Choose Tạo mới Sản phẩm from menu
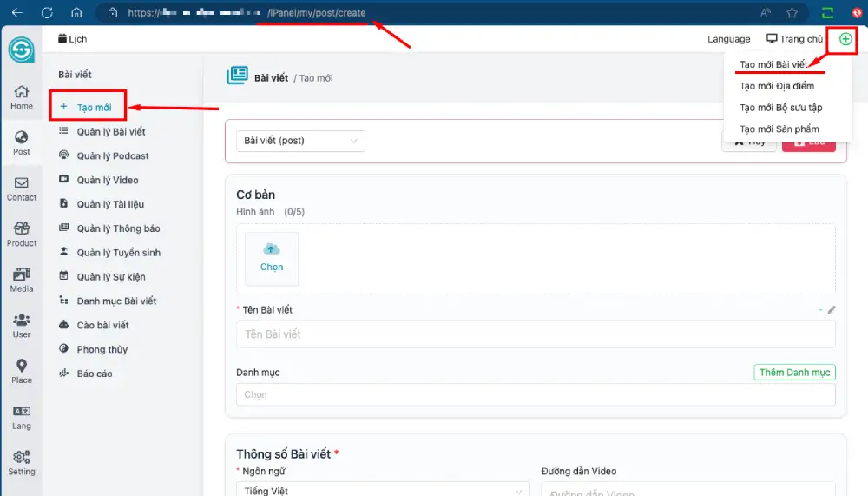 (779, 129)
